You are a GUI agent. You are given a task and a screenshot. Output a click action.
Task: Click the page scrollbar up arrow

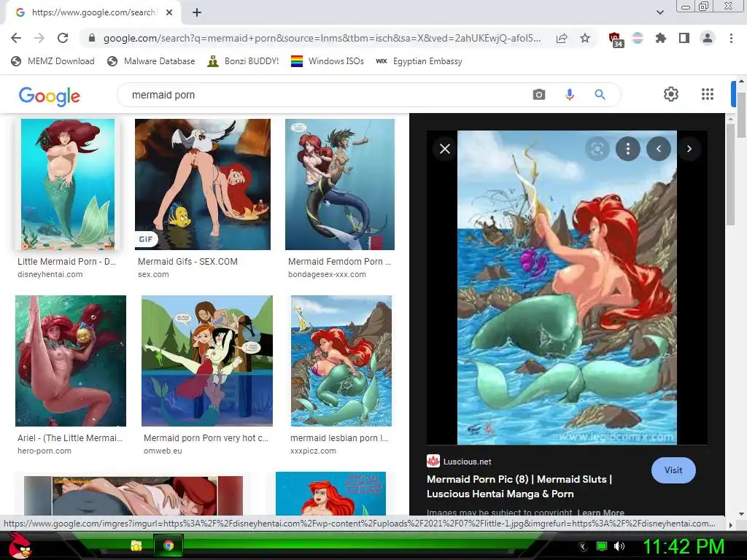pos(741,80)
